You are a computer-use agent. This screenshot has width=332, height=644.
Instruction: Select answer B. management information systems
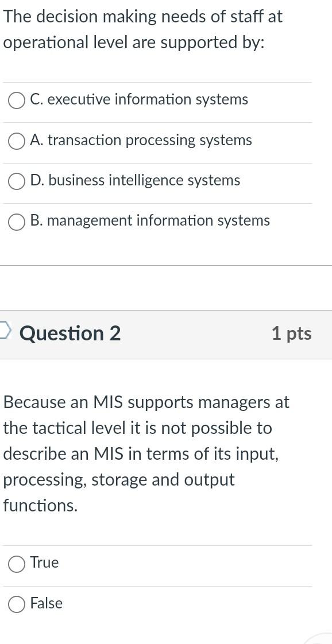pos(17,221)
